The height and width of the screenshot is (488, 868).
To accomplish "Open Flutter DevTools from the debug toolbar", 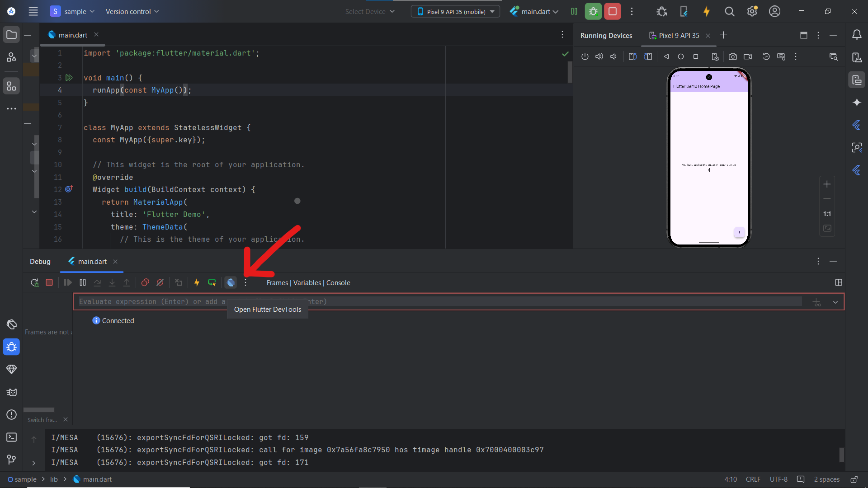I will pos(231,282).
